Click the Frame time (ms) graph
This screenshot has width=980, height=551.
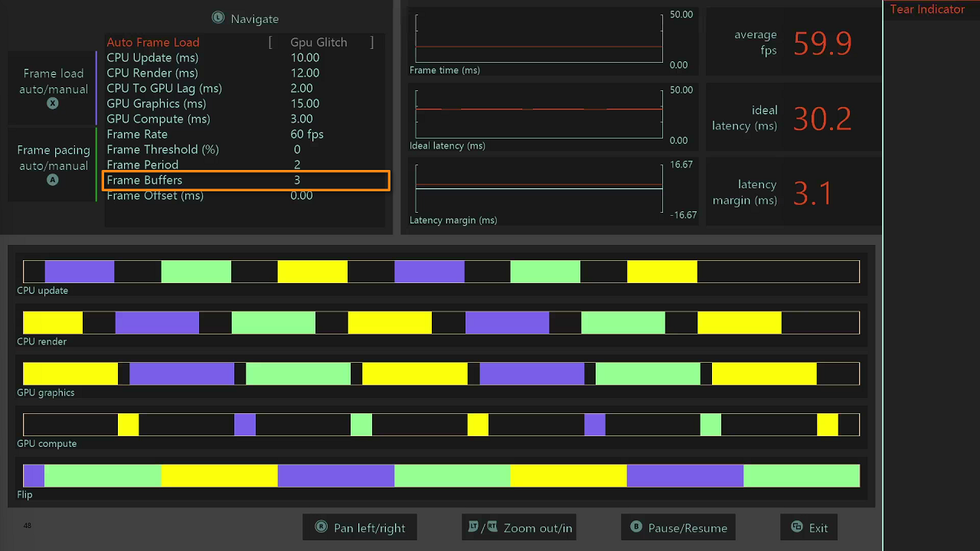click(539, 39)
